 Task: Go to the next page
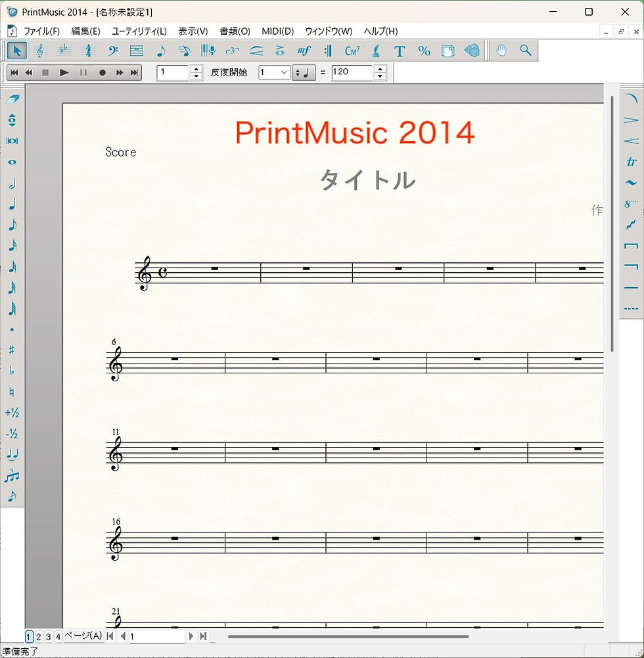[191, 636]
